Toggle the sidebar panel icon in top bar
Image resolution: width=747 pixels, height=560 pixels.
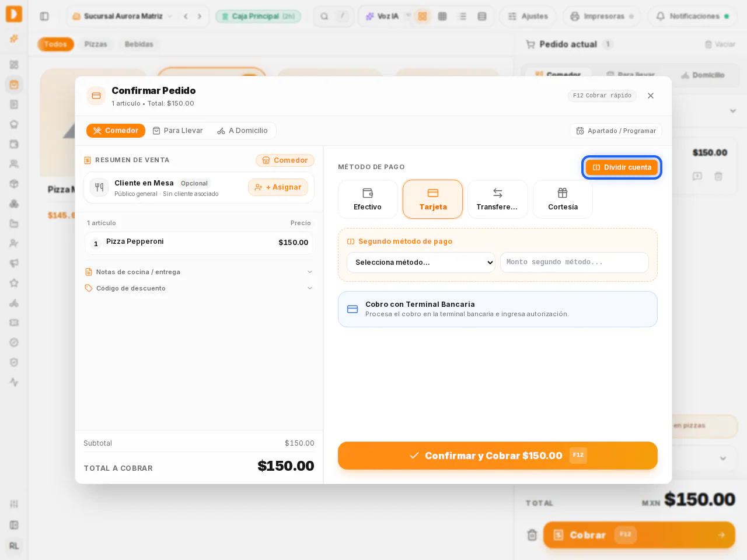[44, 16]
